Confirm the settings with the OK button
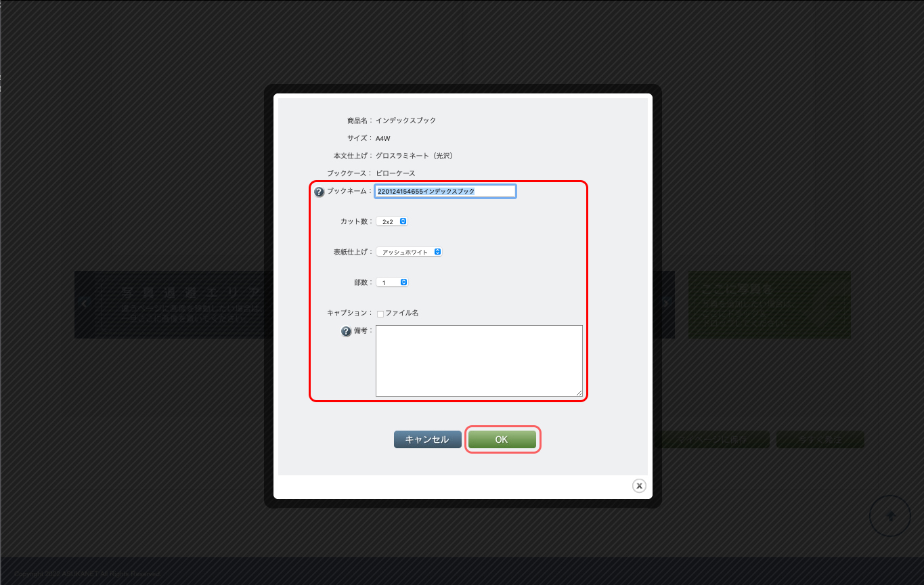Image resolution: width=924 pixels, height=585 pixels. [502, 439]
